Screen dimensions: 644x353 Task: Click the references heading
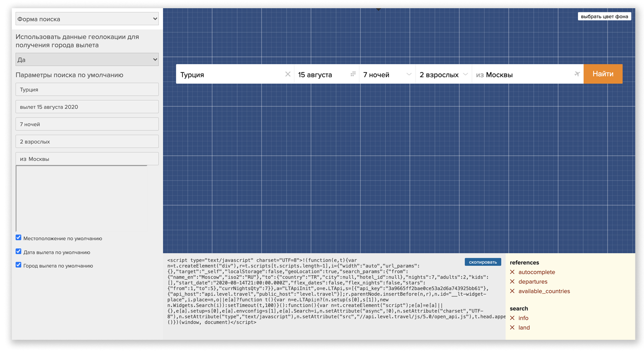[x=524, y=262]
